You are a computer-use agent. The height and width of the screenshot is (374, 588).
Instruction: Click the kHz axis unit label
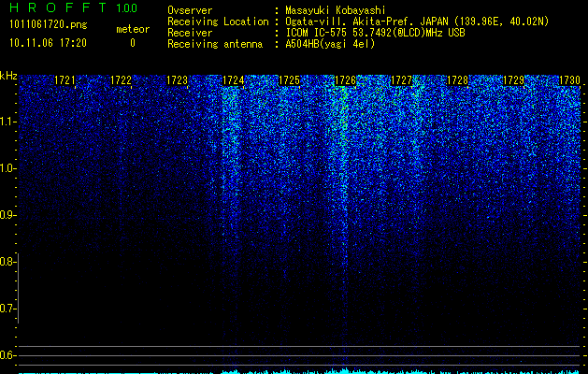(8, 76)
